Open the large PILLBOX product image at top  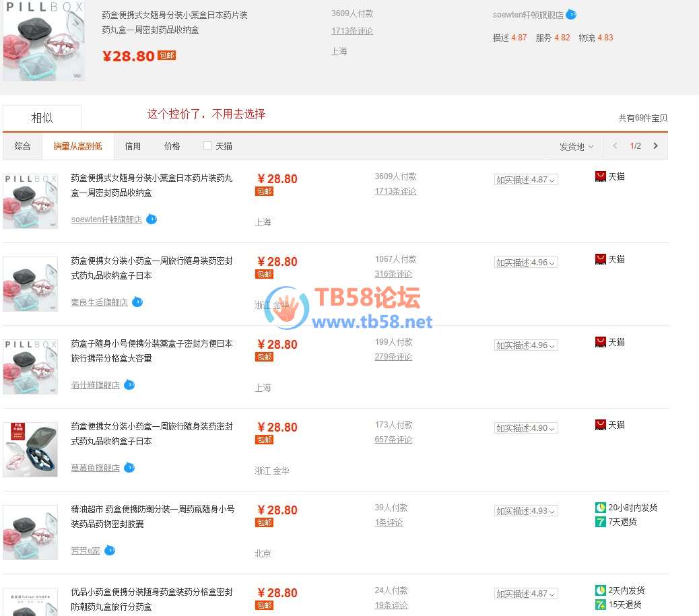[44, 40]
